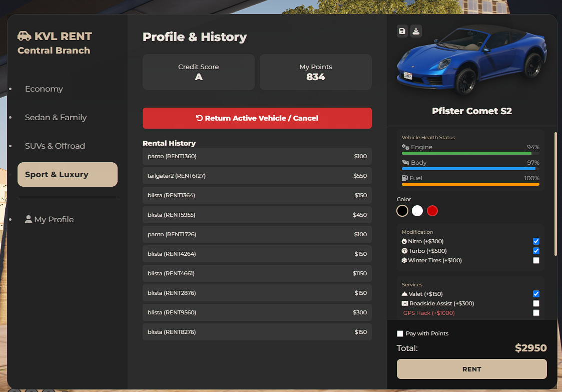Click the Body health bar

470,169
